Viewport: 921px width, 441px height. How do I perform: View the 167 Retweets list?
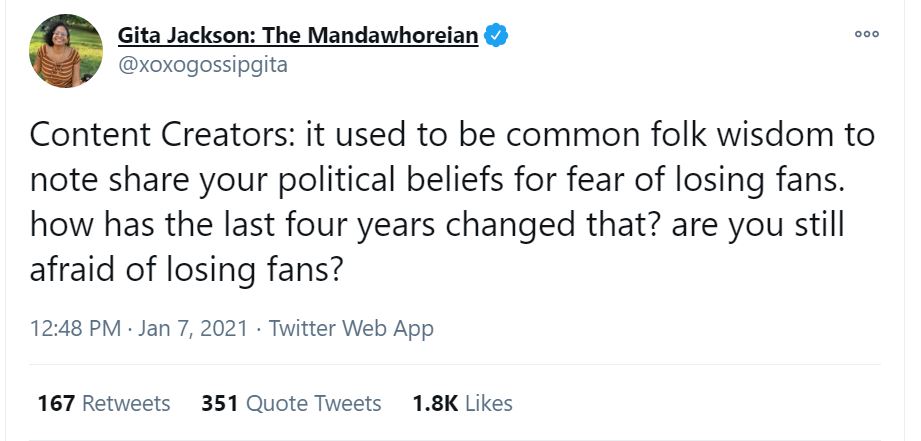(104, 404)
